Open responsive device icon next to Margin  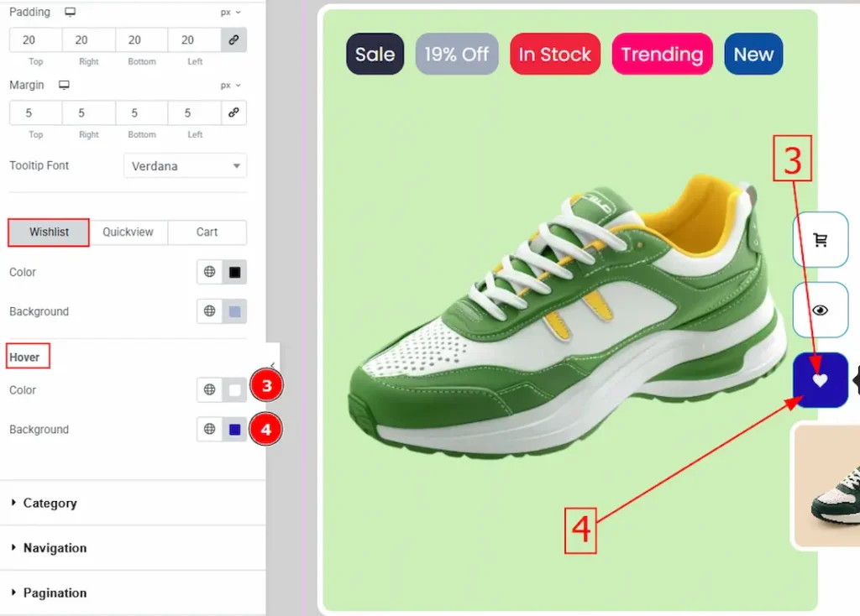coord(64,86)
